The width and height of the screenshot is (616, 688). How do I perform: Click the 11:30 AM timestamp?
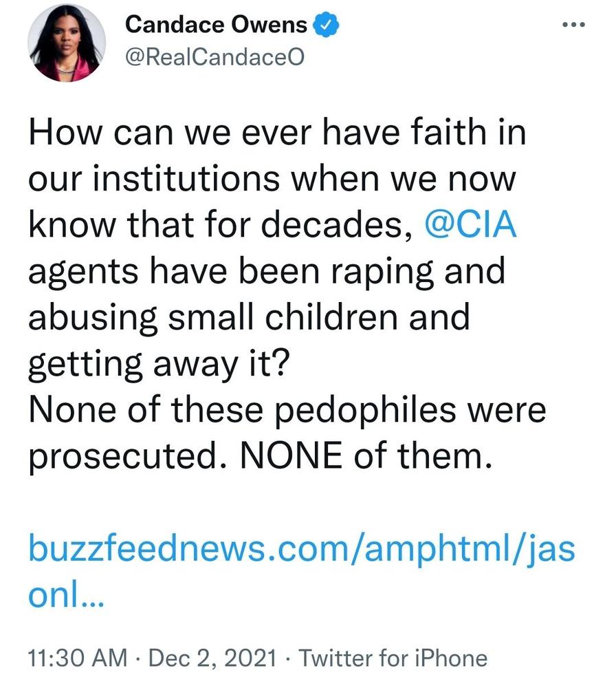coord(77,658)
